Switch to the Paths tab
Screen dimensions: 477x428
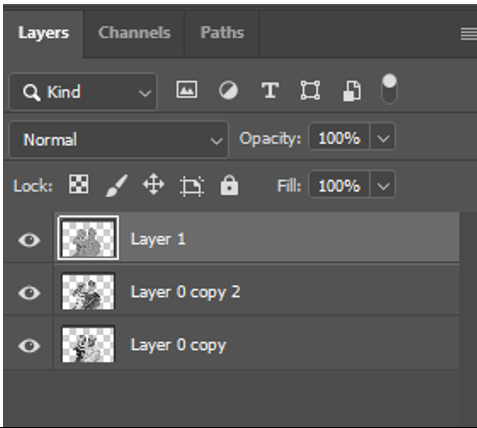pos(222,33)
